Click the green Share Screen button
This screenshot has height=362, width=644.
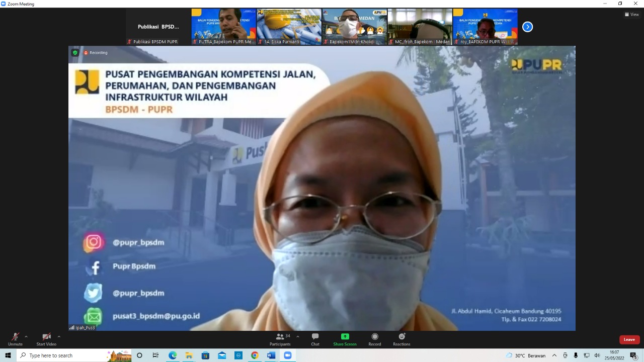[345, 339]
